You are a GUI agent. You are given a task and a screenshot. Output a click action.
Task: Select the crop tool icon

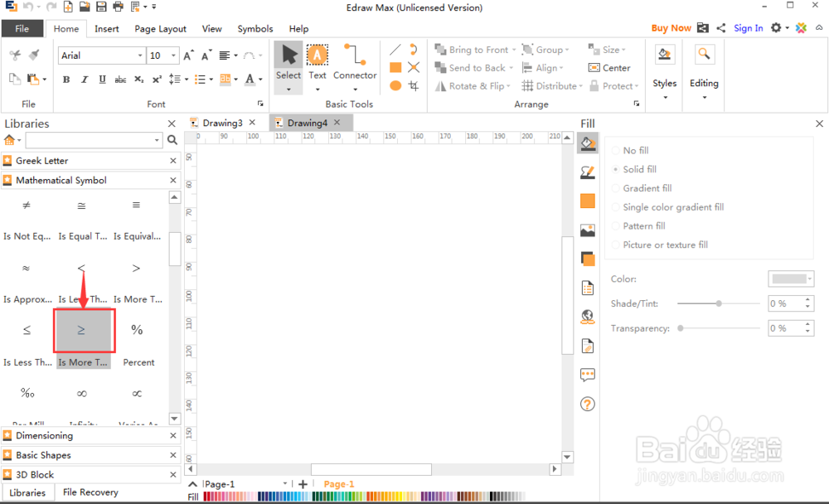pos(414,85)
